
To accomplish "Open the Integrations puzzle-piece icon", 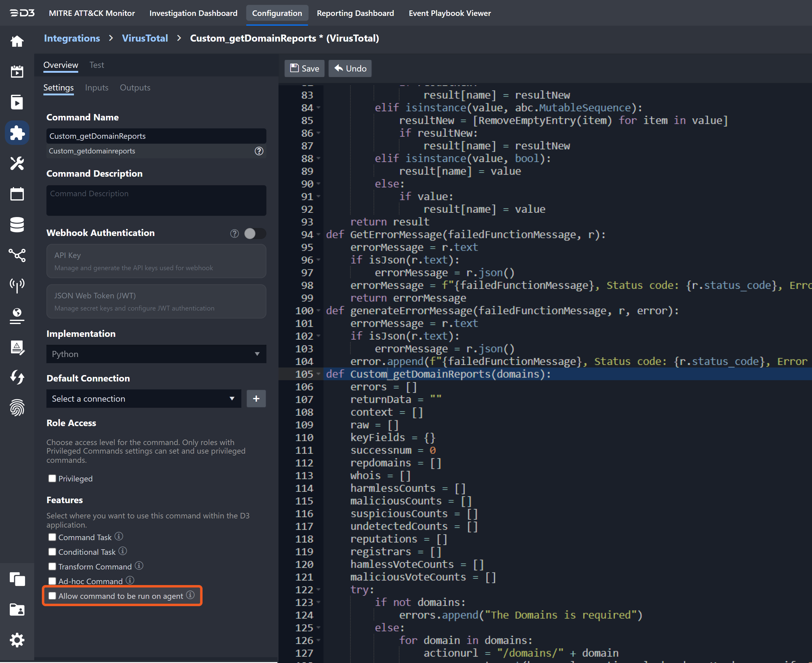I will [x=17, y=133].
